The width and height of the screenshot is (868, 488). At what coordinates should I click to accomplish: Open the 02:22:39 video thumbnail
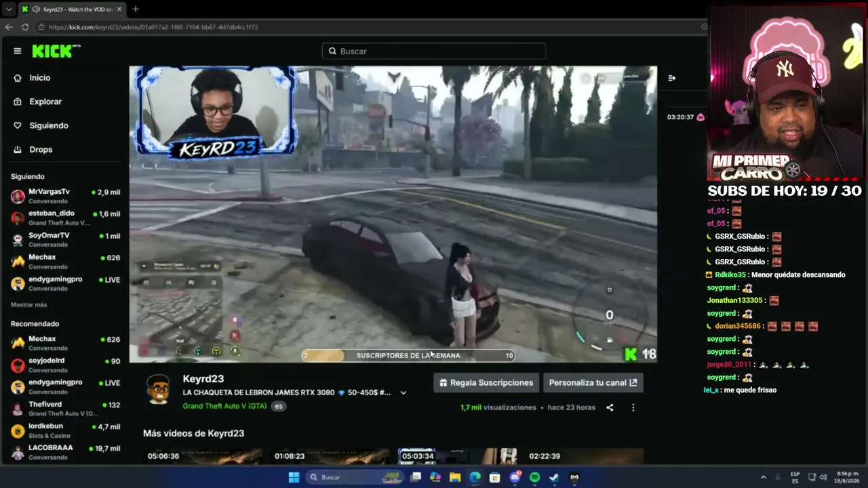point(583,455)
